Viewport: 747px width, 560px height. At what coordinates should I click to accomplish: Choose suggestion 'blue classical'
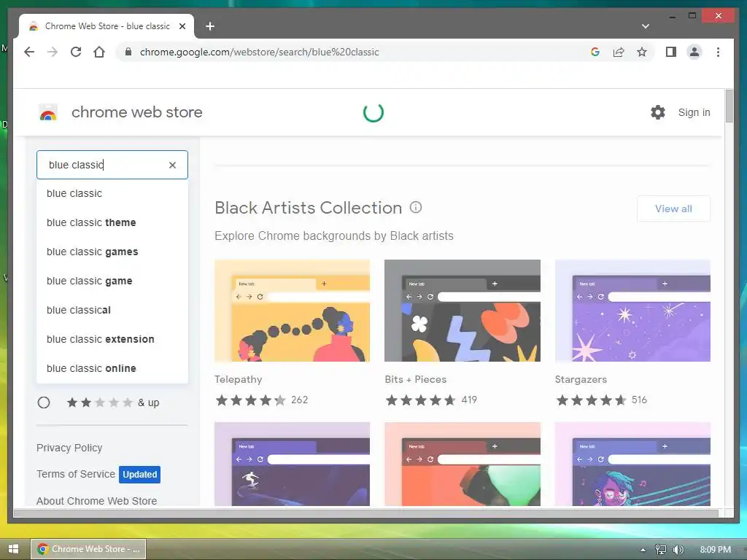click(112, 310)
